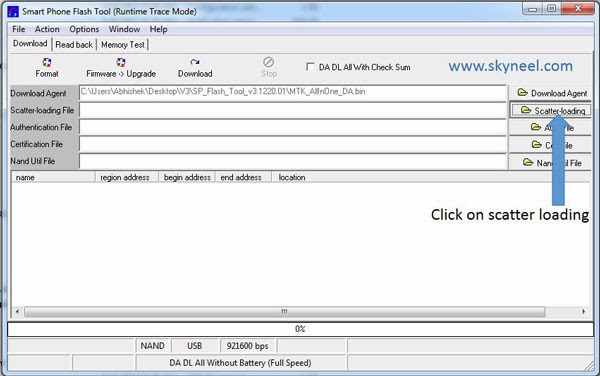This screenshot has height=376, width=600.
Task: Click the Smart Phone Flash Tool title icon
Action: click(x=13, y=11)
